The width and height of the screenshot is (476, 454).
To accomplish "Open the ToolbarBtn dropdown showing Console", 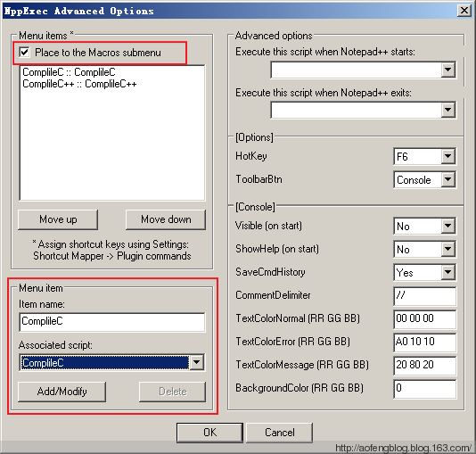I will click(424, 179).
